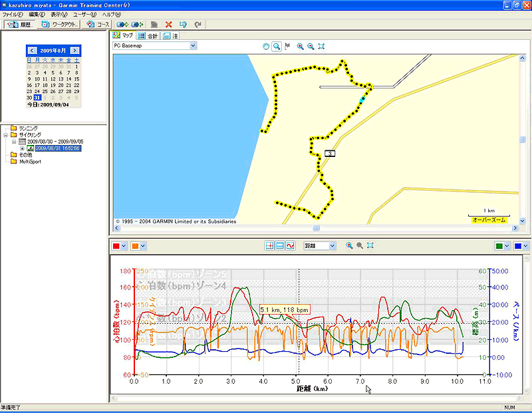
Task: Click the ワークアウト toolbar button
Action: 59,25
